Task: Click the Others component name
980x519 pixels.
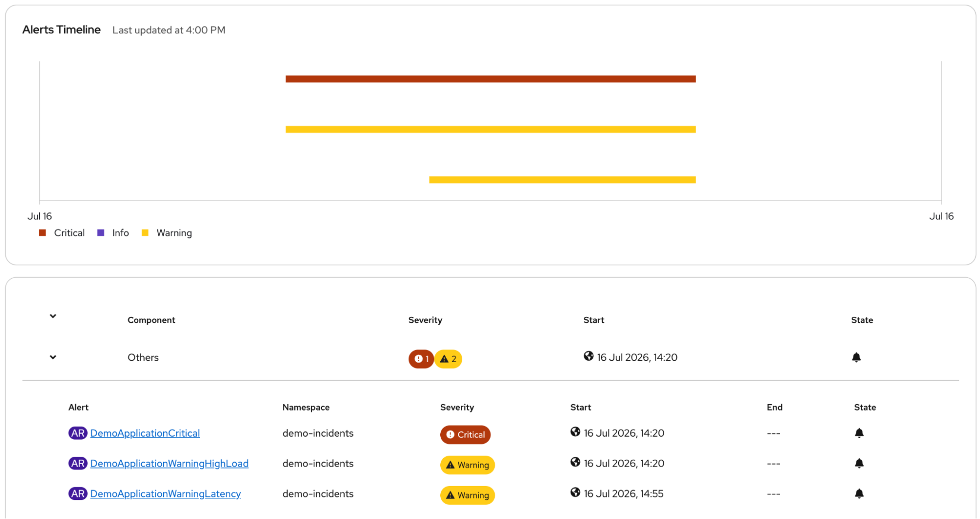Action: coord(143,358)
